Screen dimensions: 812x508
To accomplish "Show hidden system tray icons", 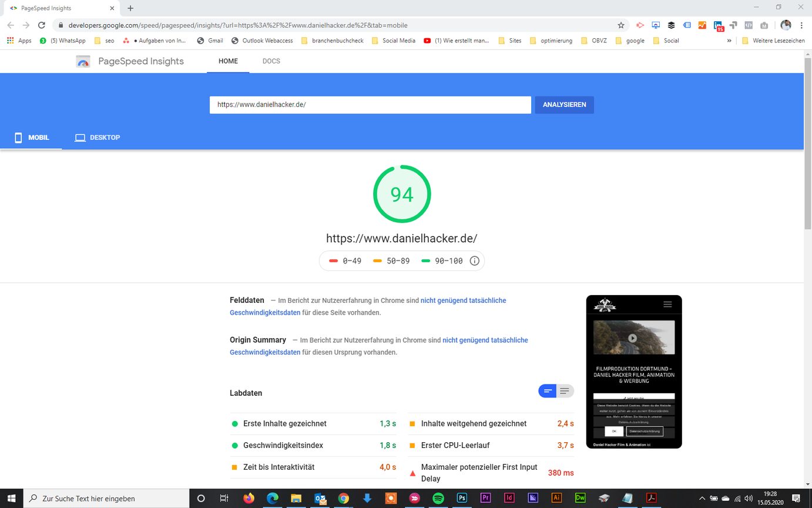I will tap(702, 498).
